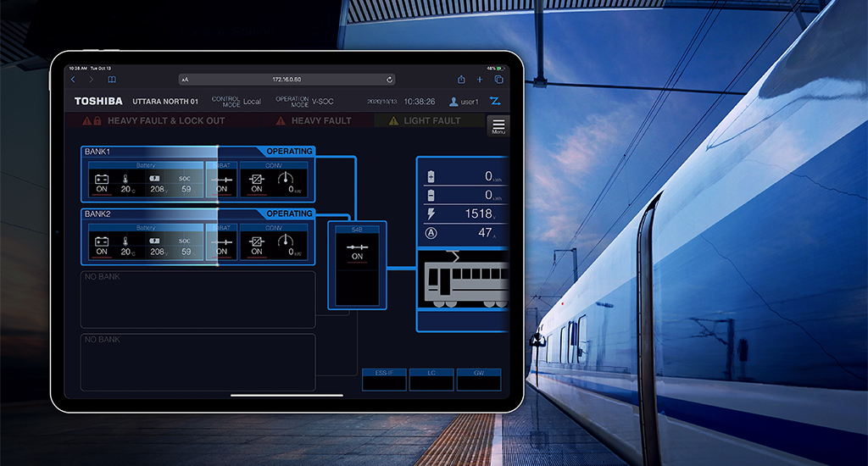
Task: Click the current reading 47
Action: 485,233
